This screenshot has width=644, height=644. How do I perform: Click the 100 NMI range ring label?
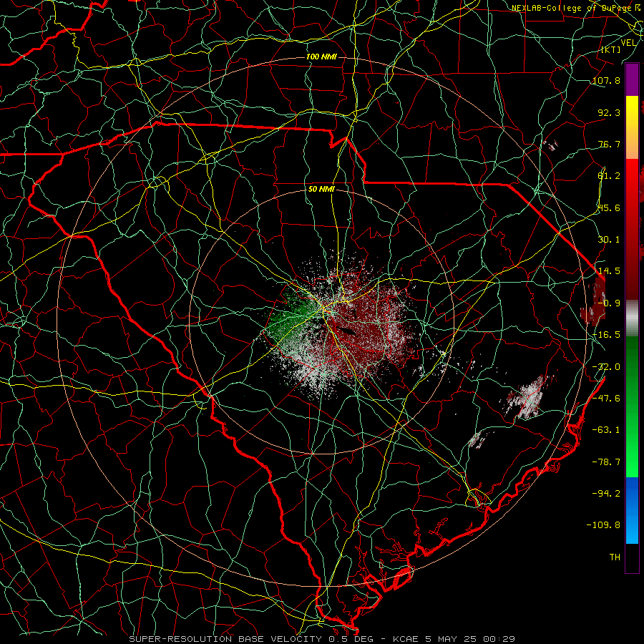click(x=321, y=57)
